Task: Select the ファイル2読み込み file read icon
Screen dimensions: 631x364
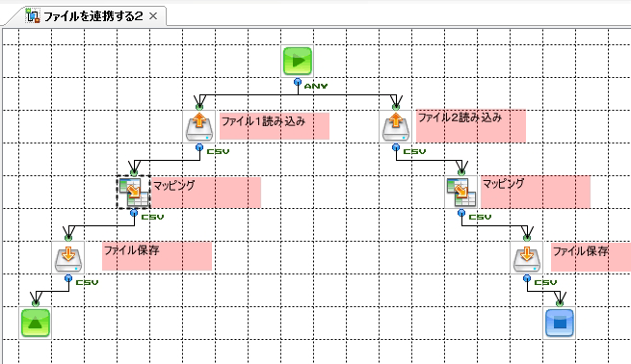Action: click(x=396, y=127)
